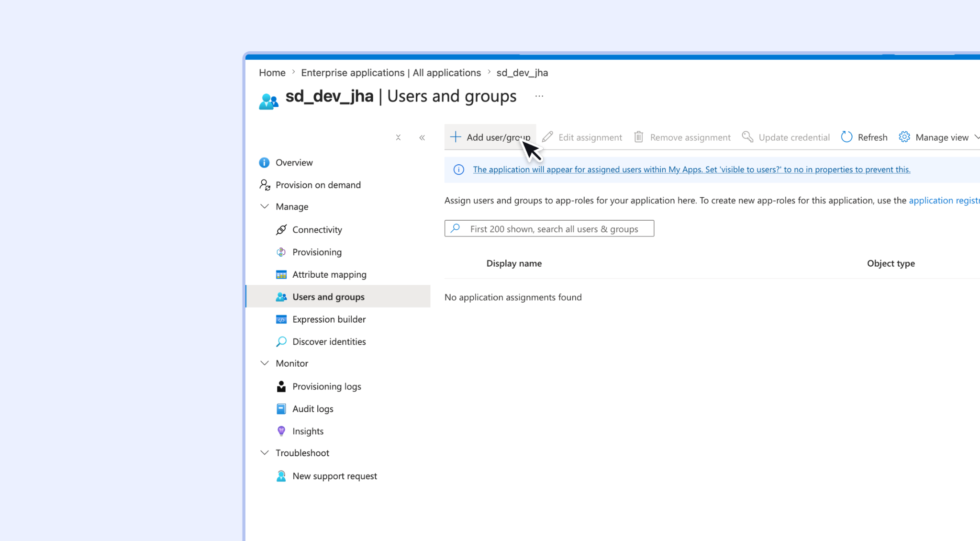Sort by Display name column header

coord(514,263)
